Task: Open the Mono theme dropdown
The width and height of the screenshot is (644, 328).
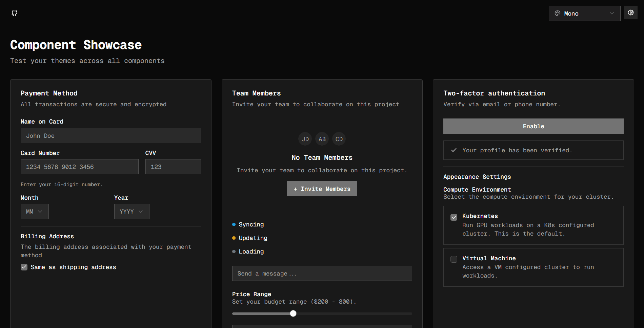Action: point(584,14)
